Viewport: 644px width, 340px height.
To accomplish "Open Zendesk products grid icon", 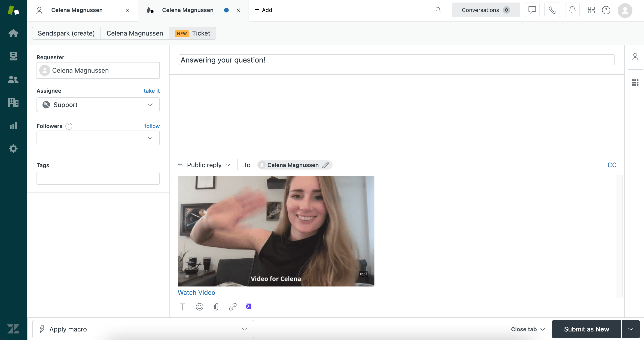I will pyautogui.click(x=591, y=10).
